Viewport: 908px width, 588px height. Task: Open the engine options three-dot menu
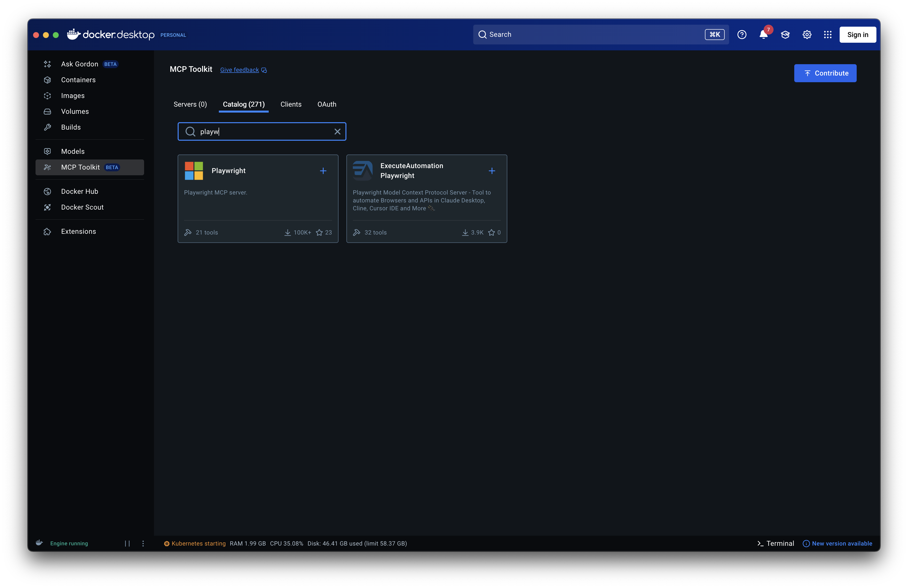(x=143, y=543)
